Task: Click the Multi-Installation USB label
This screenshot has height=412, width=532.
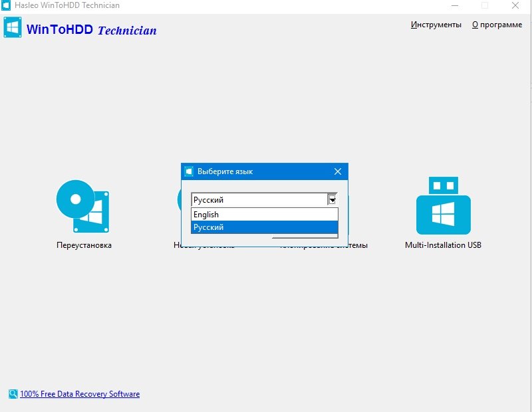Action: point(443,245)
